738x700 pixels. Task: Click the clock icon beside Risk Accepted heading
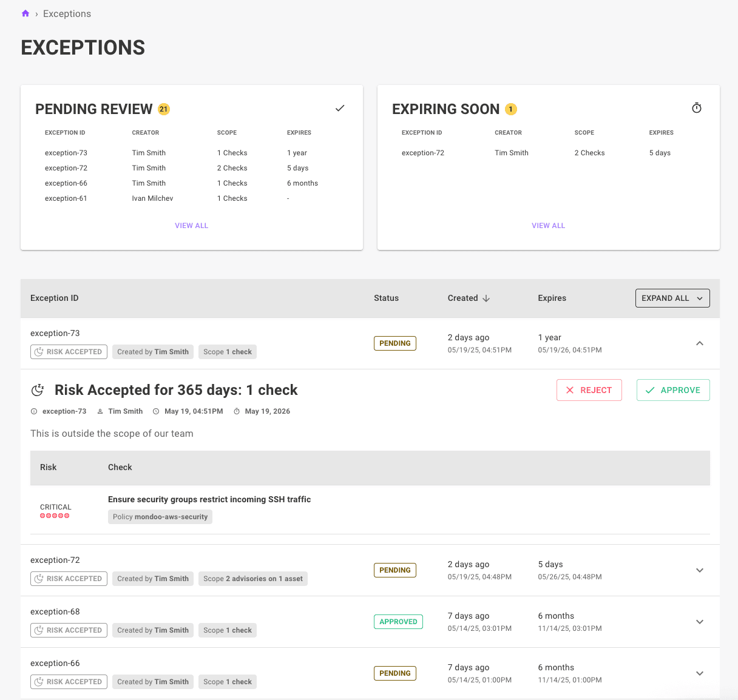pos(38,390)
